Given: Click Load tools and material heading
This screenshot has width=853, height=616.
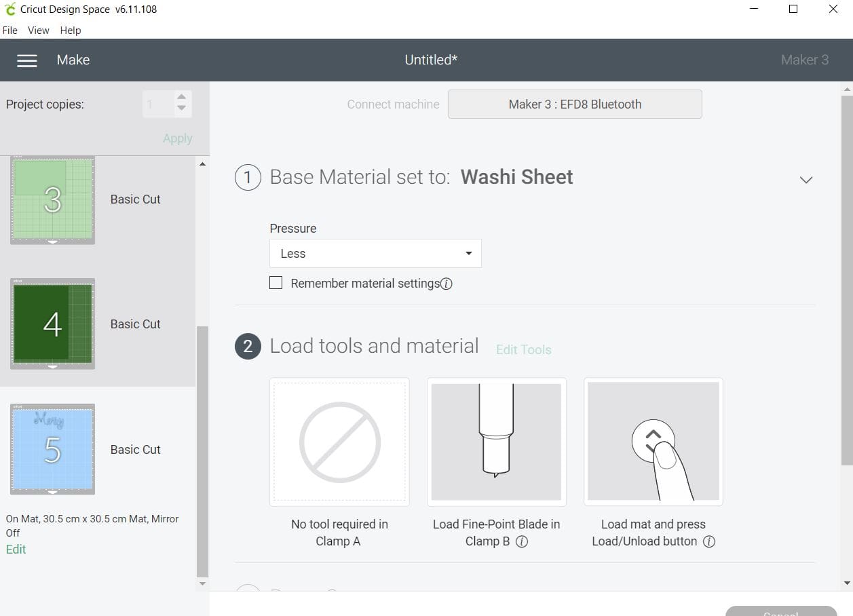Looking at the screenshot, I should [375, 346].
